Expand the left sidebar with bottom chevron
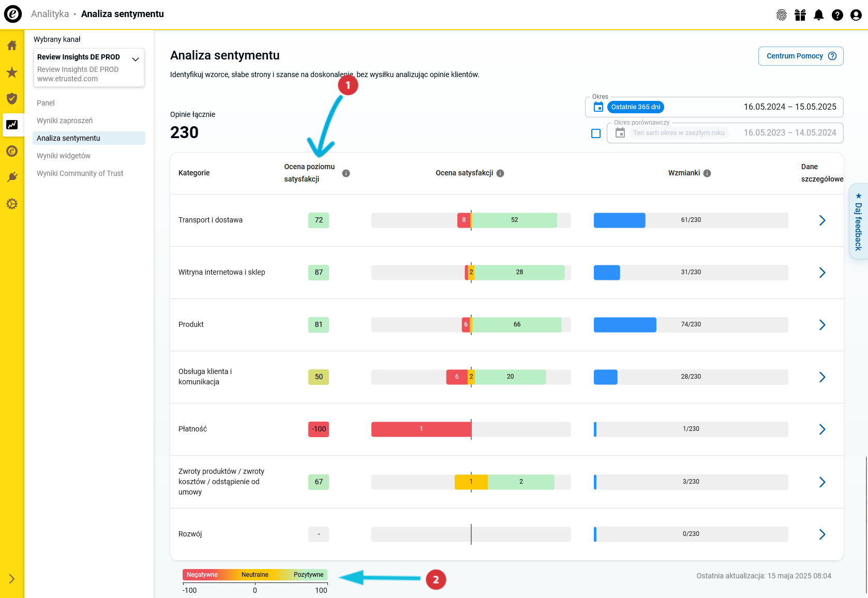 12,579
